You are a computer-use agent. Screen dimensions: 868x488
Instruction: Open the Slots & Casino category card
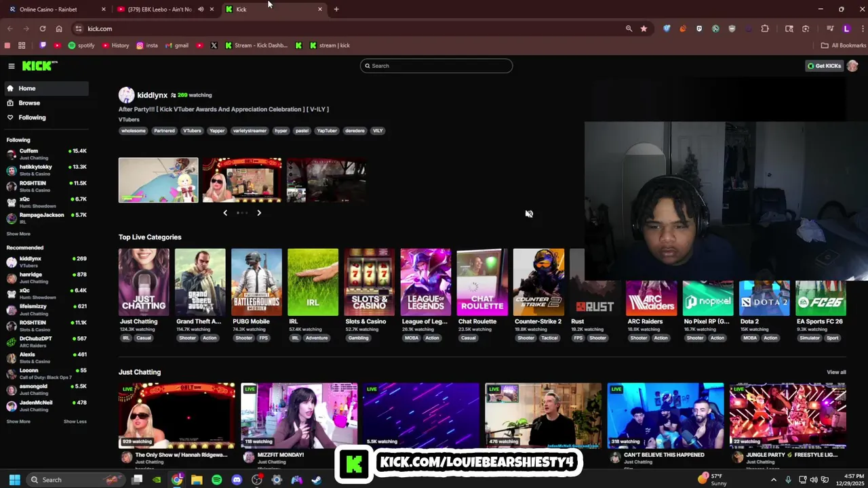click(370, 283)
